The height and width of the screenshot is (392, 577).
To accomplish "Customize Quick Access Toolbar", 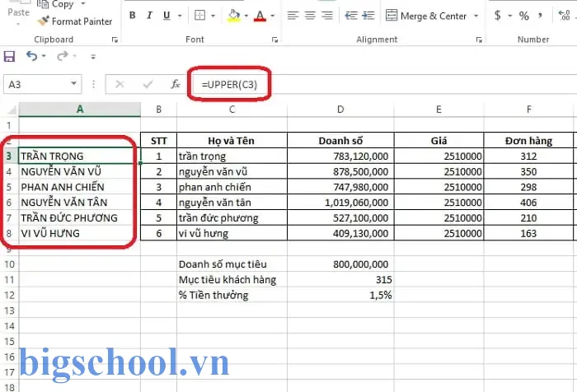I will coord(93,57).
